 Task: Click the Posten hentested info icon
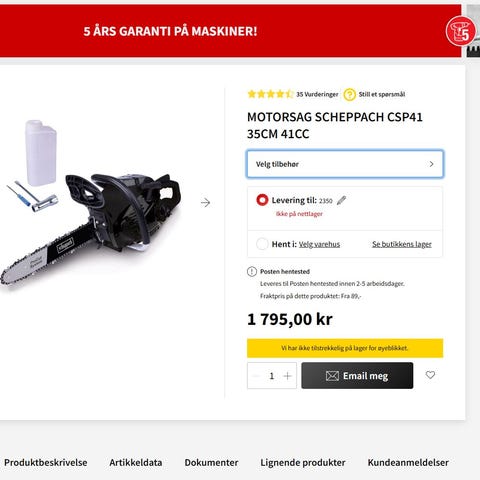(252, 272)
